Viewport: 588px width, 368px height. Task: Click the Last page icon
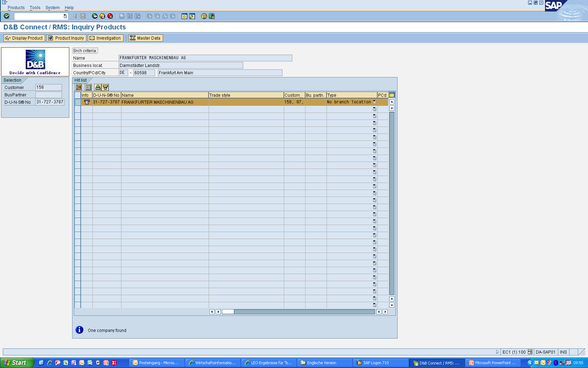point(173,16)
